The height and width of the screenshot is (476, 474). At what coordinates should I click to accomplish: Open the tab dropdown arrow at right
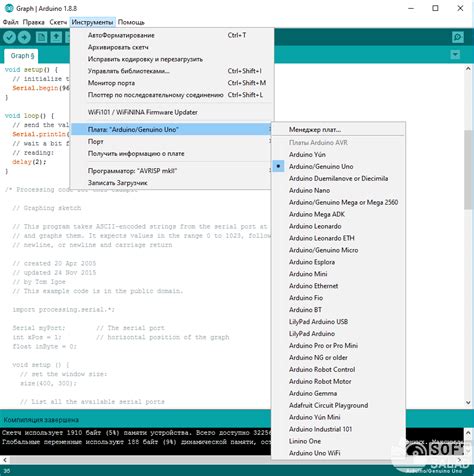tap(455, 55)
